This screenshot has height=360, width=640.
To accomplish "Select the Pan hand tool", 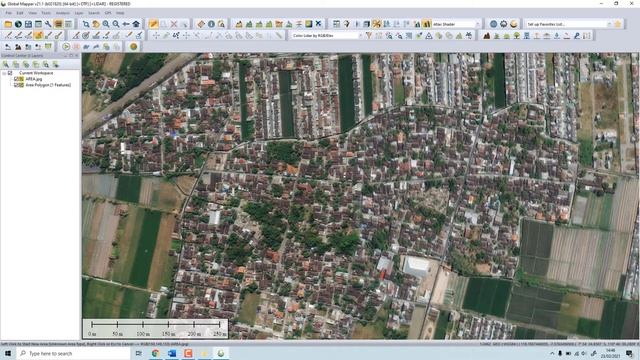I will 96,24.
